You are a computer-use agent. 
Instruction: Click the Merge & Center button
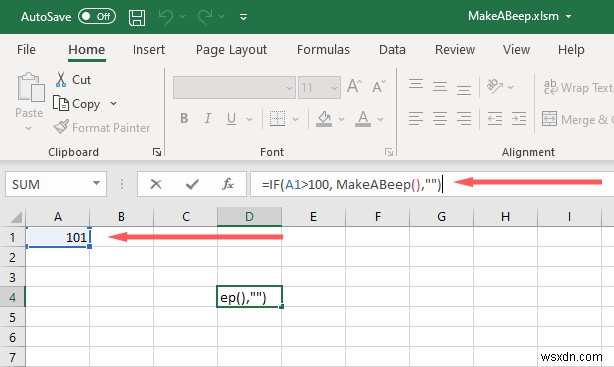[x=578, y=119]
